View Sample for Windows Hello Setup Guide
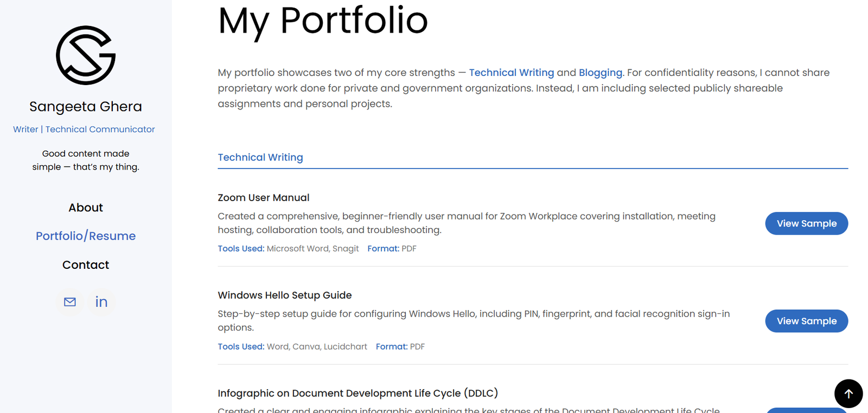 (806, 321)
